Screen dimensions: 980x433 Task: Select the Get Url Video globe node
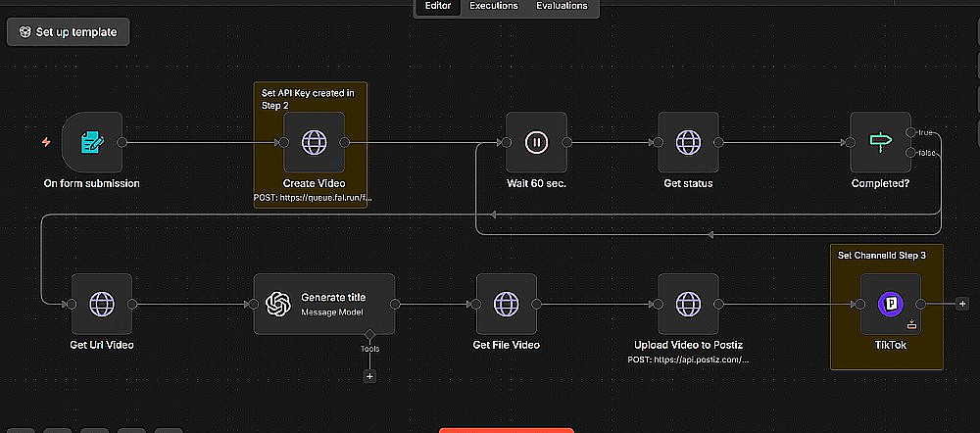click(x=102, y=304)
